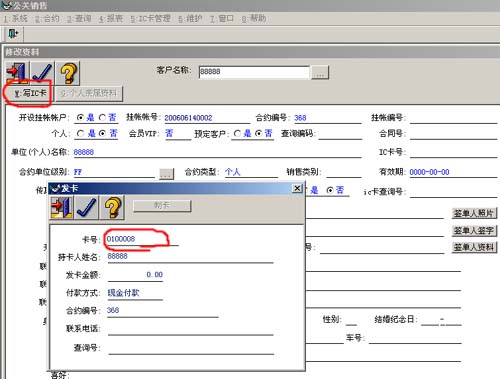The width and height of the screenshot is (500, 379).
Task: Confirm with checkmark icon in 发卡 dialog
Action: [87, 207]
